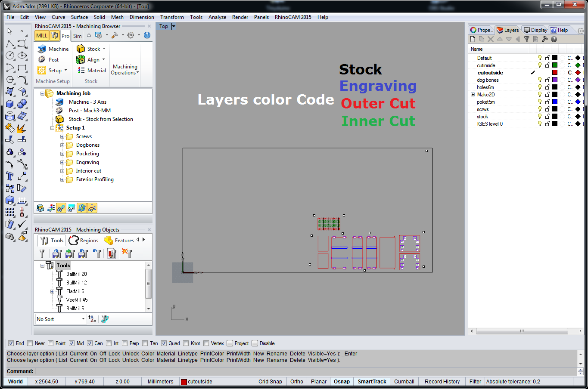Expand the Engraving folder node

(x=62, y=163)
